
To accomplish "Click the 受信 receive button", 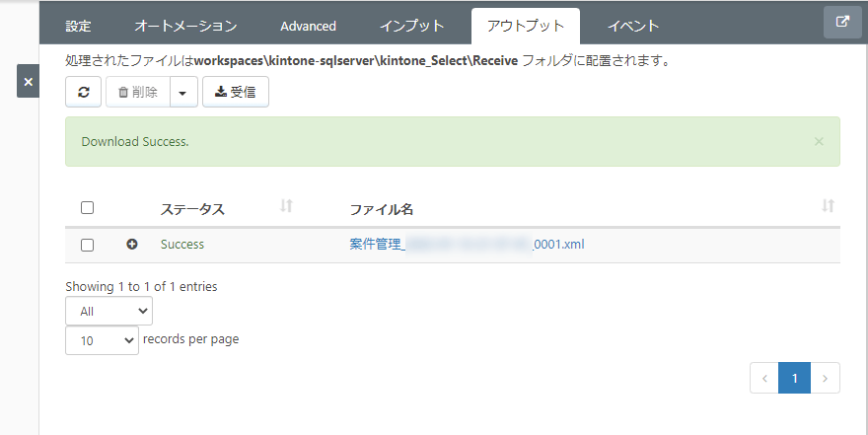I will pyautogui.click(x=236, y=92).
